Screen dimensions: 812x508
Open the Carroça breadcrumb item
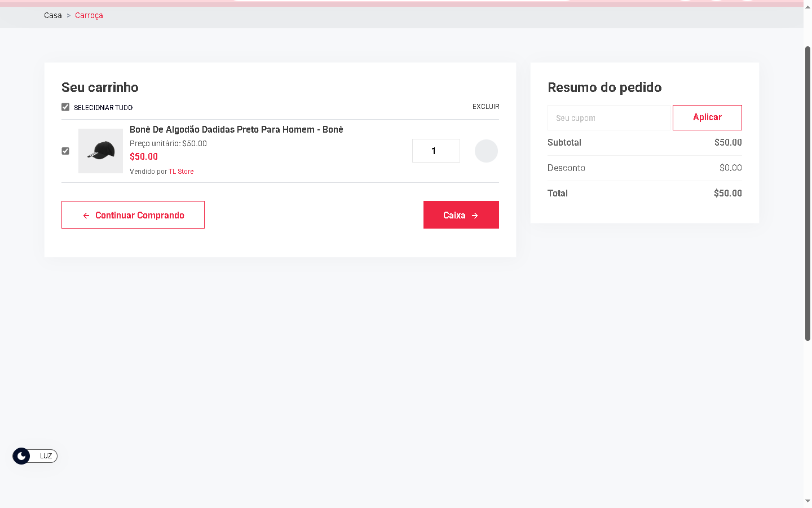pyautogui.click(x=89, y=15)
